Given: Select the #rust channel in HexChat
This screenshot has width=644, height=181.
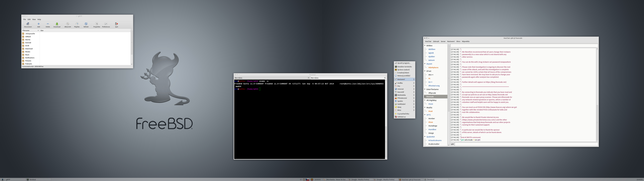Looking at the screenshot, I should pyautogui.click(x=430, y=111).
